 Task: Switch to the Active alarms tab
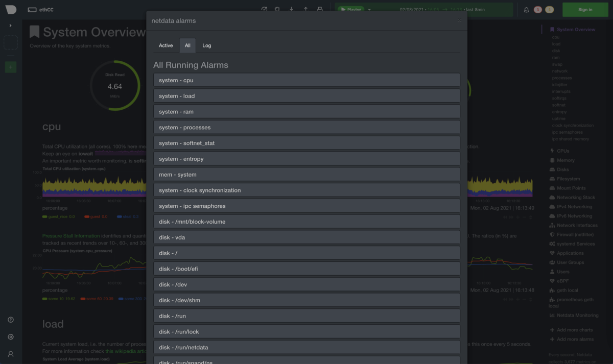point(166,45)
